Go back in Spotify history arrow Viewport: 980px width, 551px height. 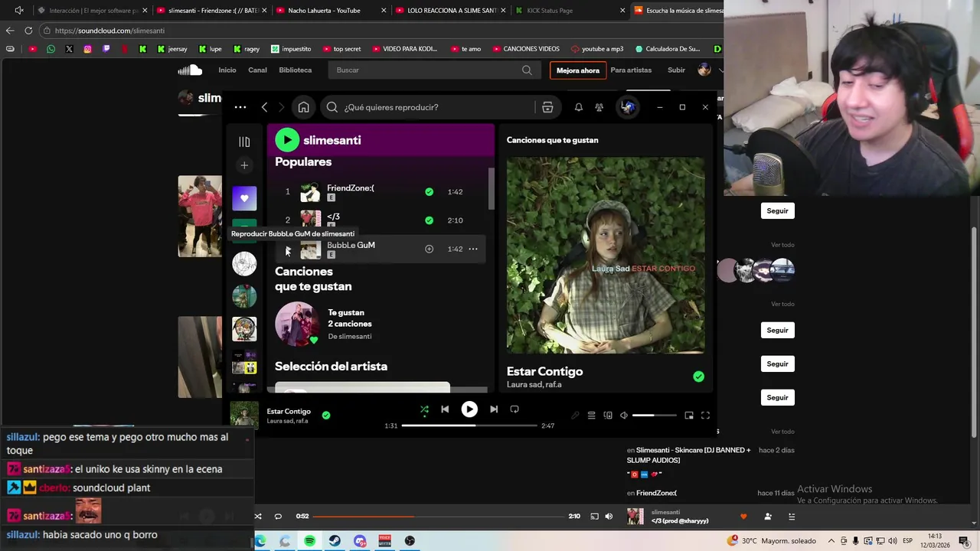(x=264, y=107)
